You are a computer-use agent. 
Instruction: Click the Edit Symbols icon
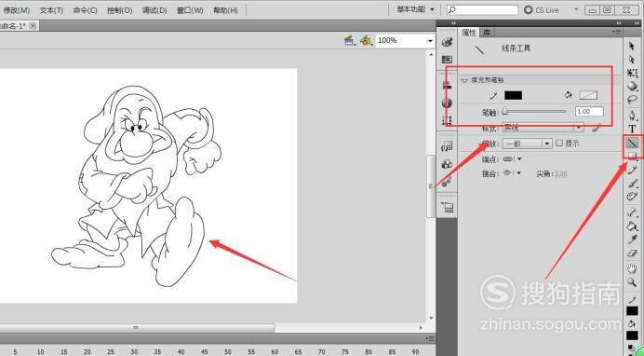[366, 40]
